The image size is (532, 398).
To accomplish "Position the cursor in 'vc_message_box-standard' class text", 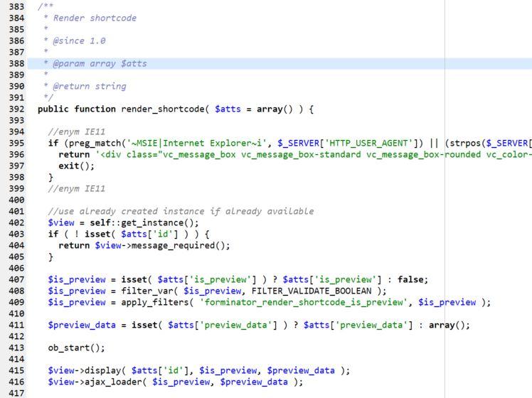I will 301,154.
